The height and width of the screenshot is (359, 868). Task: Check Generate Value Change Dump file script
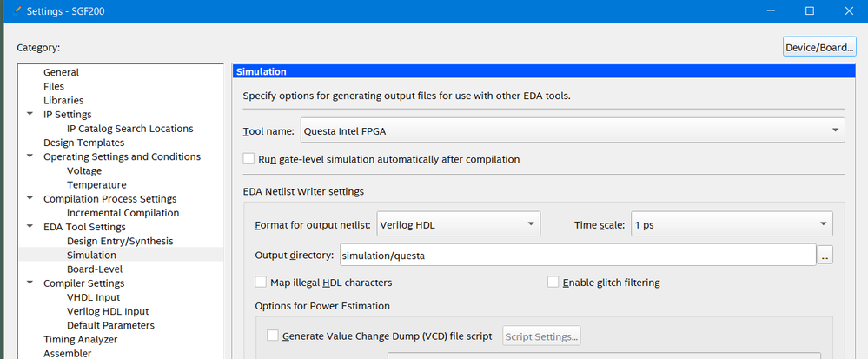coord(273,336)
